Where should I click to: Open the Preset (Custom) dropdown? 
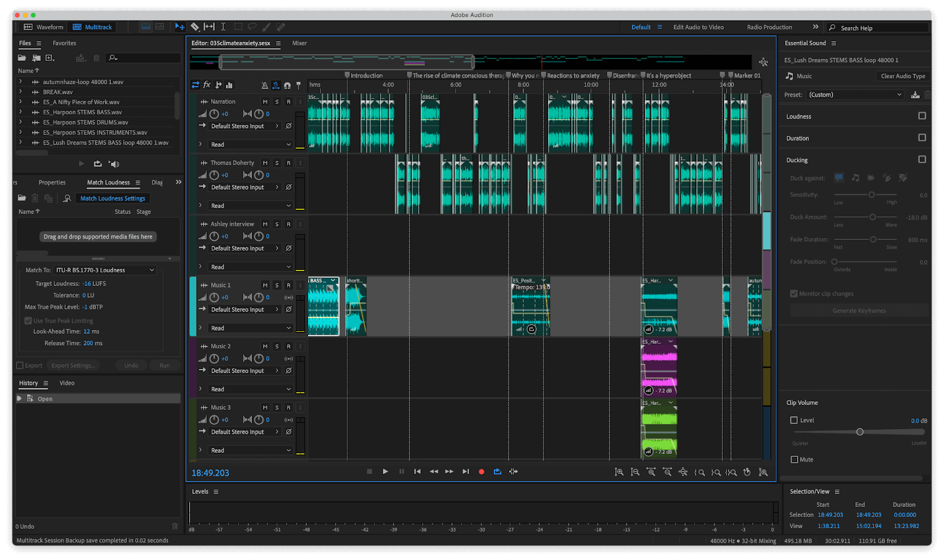pyautogui.click(x=855, y=95)
